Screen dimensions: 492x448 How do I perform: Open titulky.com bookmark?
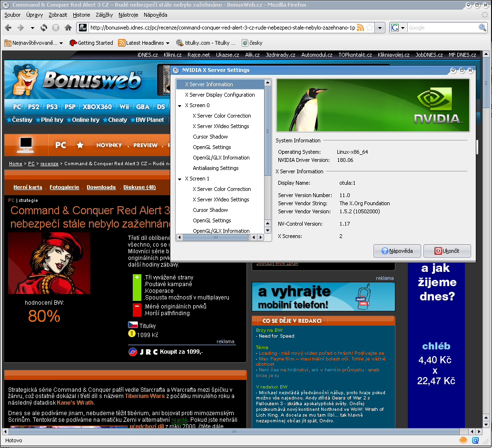(x=206, y=43)
